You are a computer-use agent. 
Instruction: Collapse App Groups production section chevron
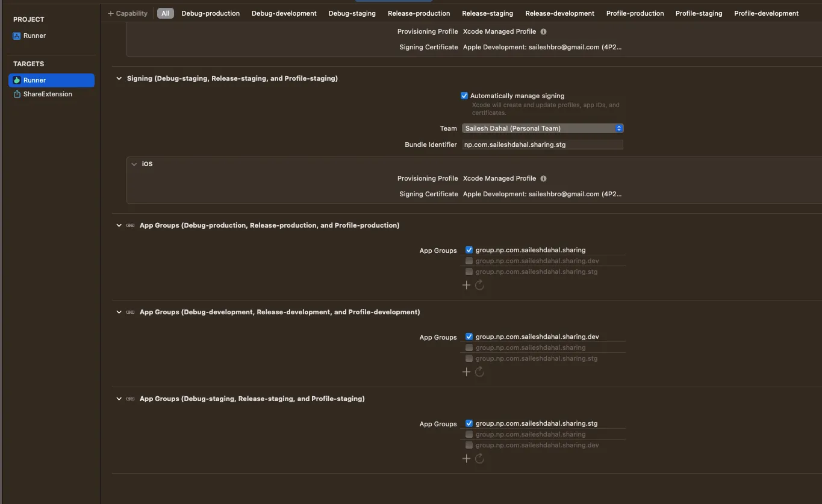click(119, 225)
